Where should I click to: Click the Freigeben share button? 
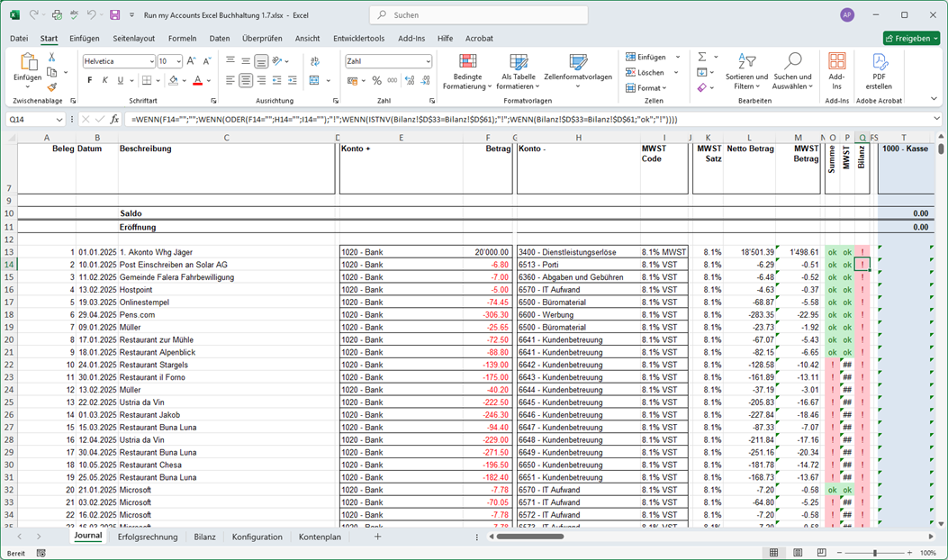point(911,39)
